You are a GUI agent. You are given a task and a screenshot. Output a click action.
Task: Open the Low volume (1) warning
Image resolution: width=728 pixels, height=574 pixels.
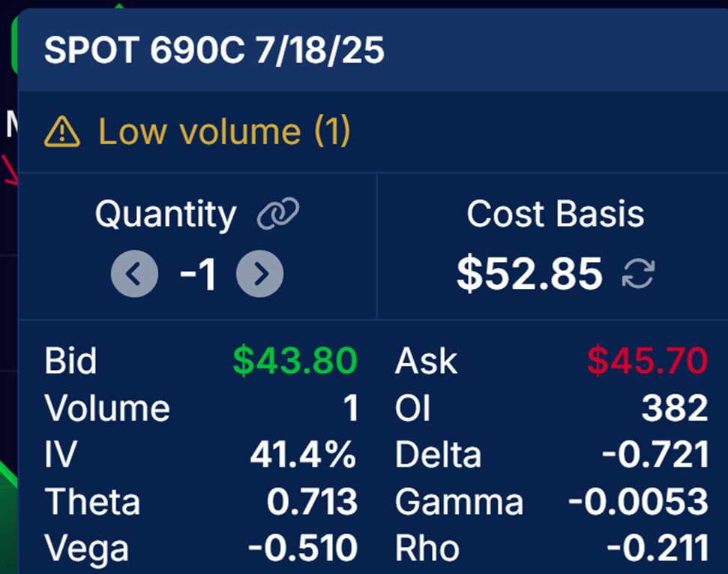pyautogui.click(x=197, y=131)
